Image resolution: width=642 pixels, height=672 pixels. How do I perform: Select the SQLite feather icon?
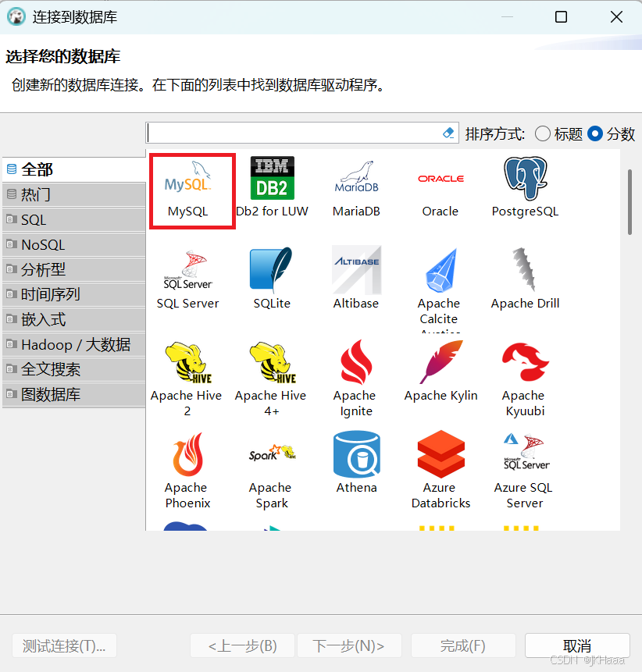[x=272, y=279]
